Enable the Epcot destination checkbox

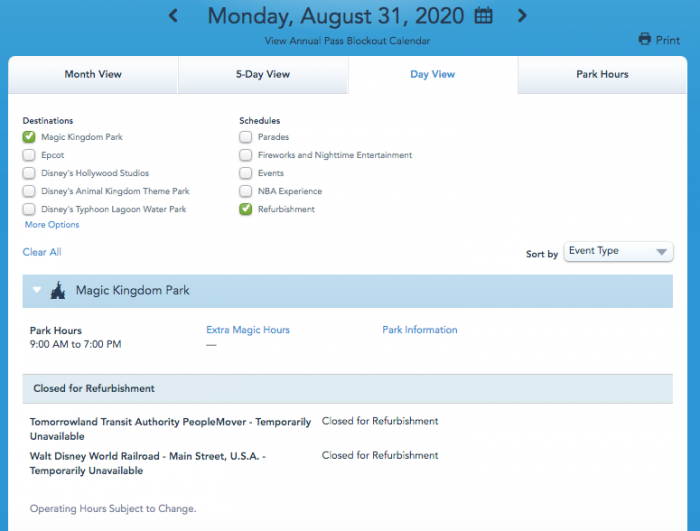tap(29, 155)
